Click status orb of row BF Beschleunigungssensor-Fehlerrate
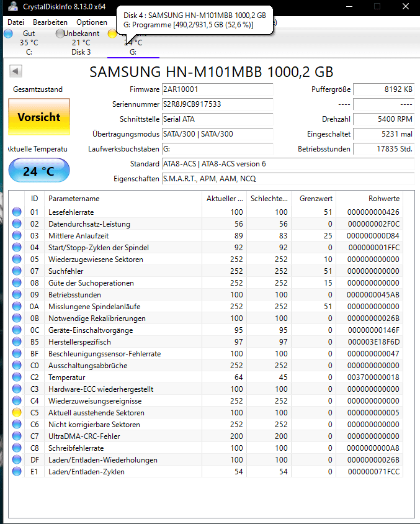 coord(17,353)
